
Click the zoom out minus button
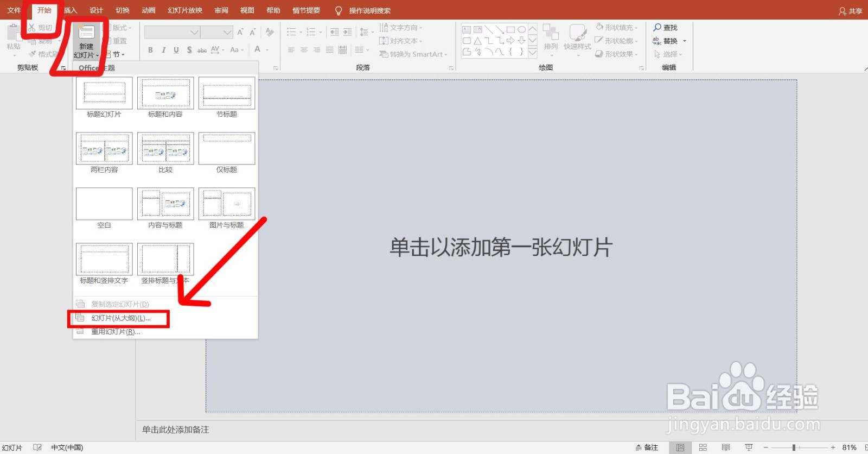(x=766, y=447)
